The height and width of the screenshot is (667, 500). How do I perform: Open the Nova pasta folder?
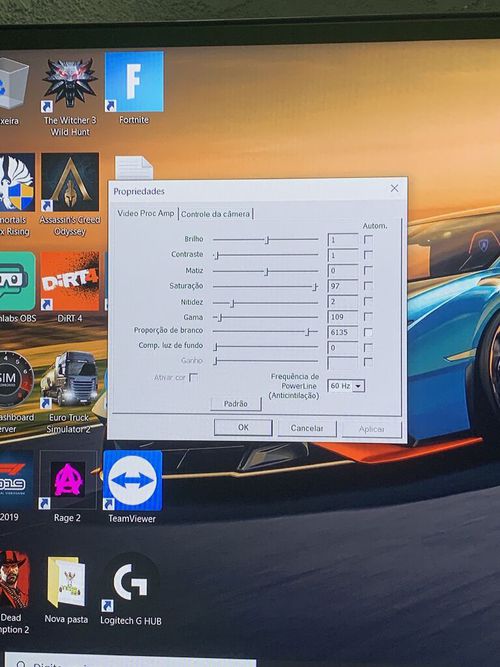(x=66, y=590)
